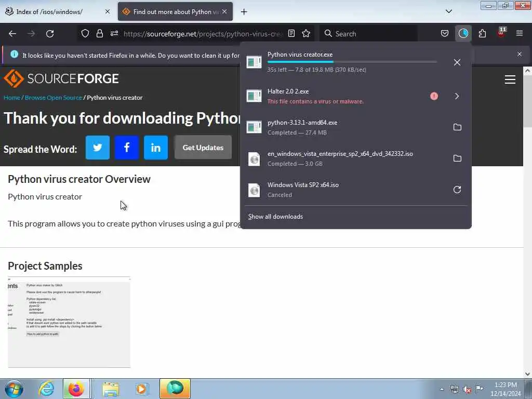532x399 pixels.
Task: Open the Action Center flag icon
Action: pyautogui.click(x=479, y=389)
